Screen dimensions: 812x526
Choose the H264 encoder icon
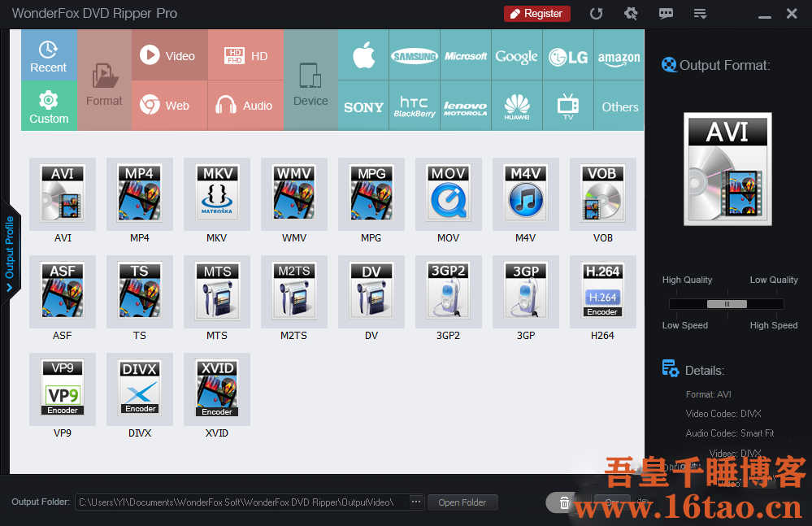coord(603,289)
